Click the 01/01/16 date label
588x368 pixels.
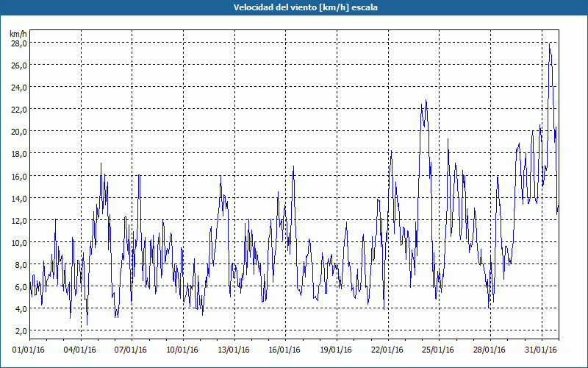(29, 350)
